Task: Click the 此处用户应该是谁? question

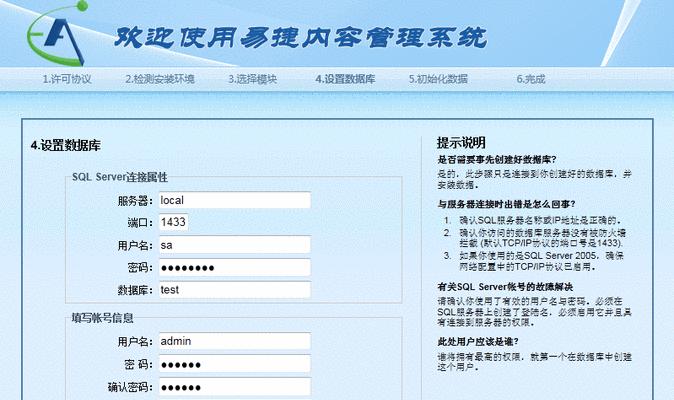Action: tap(478, 342)
